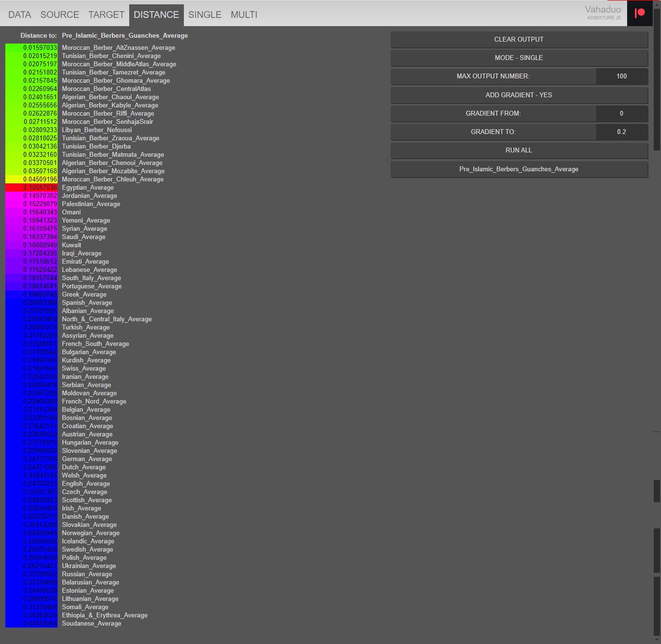This screenshot has height=644, width=661.
Task: Click Libyan_Berber_Nefoussi entry
Action: (x=96, y=130)
